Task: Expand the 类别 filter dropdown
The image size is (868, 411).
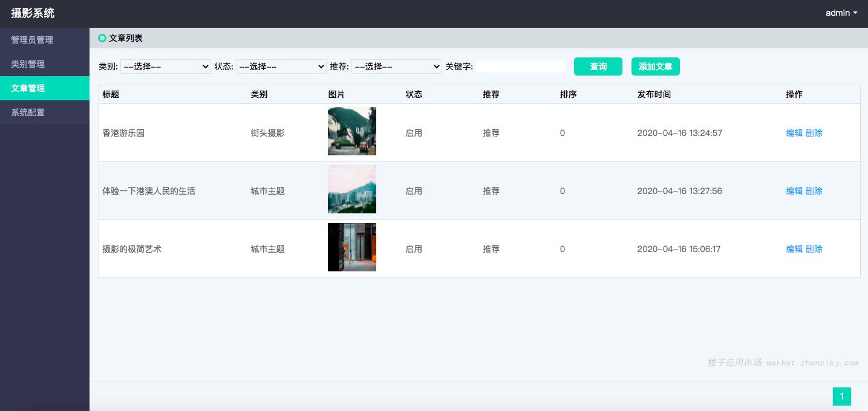Action: (165, 66)
